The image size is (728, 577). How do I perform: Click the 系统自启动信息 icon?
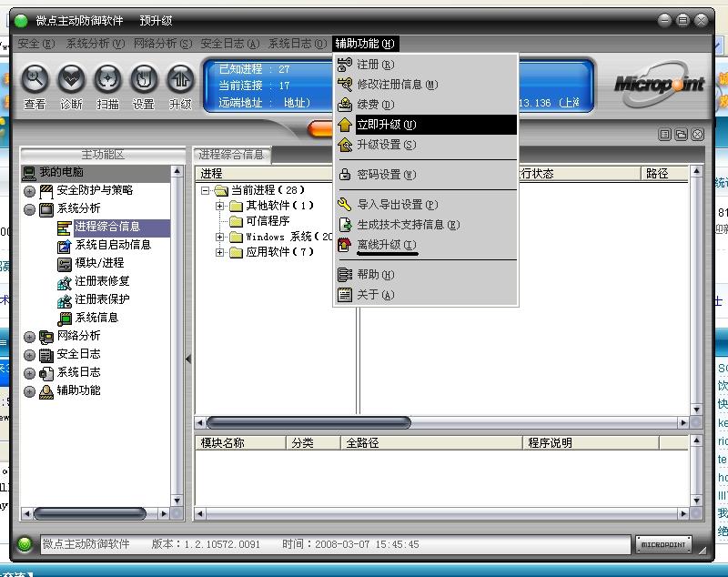point(64,246)
